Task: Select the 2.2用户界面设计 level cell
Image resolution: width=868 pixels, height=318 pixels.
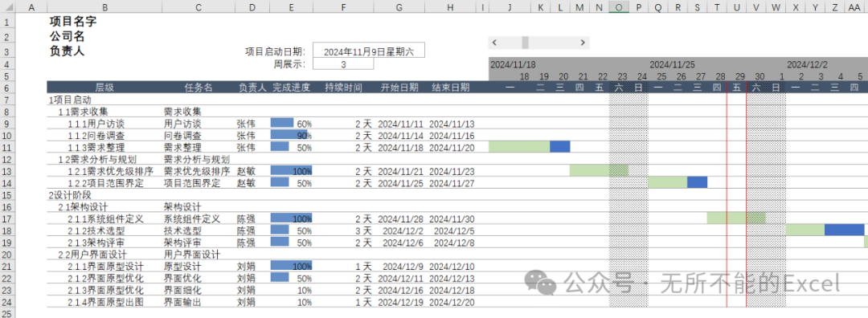Action: pos(93,255)
